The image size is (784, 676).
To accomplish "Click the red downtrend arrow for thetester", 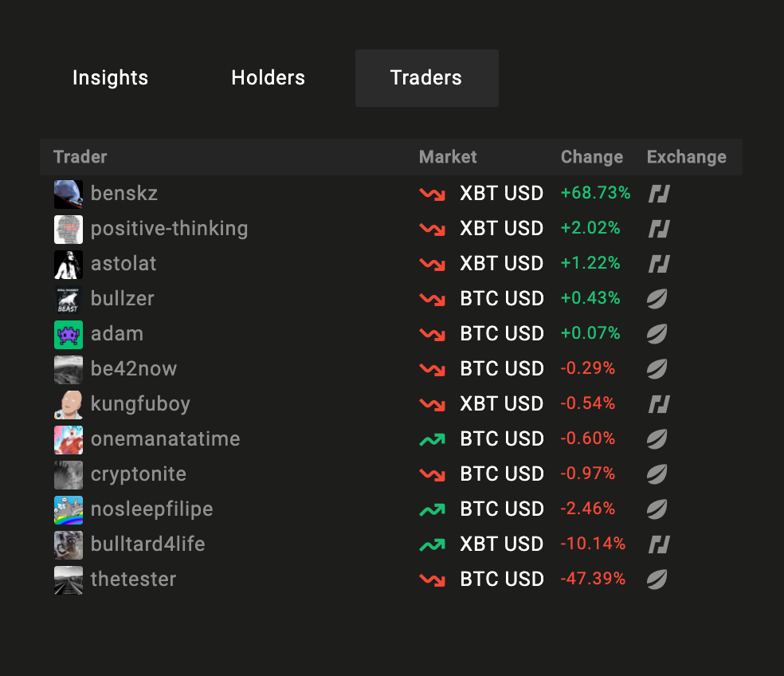I will (432, 580).
